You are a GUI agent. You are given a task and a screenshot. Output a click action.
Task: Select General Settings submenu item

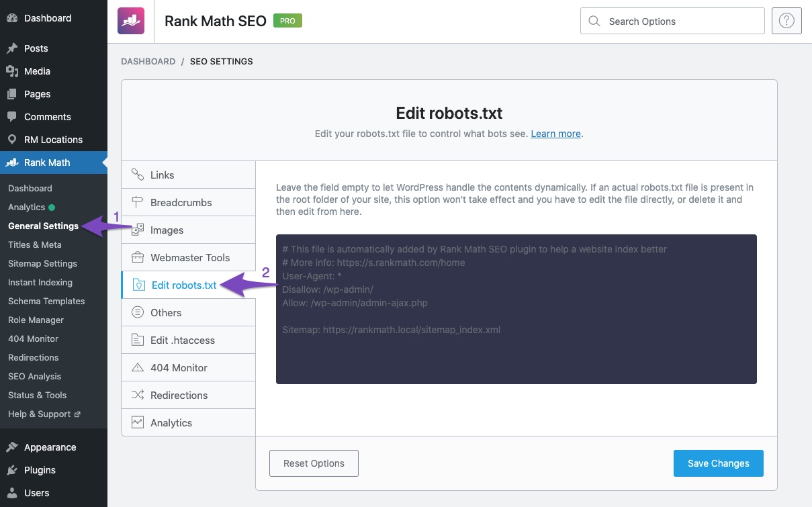[43, 226]
